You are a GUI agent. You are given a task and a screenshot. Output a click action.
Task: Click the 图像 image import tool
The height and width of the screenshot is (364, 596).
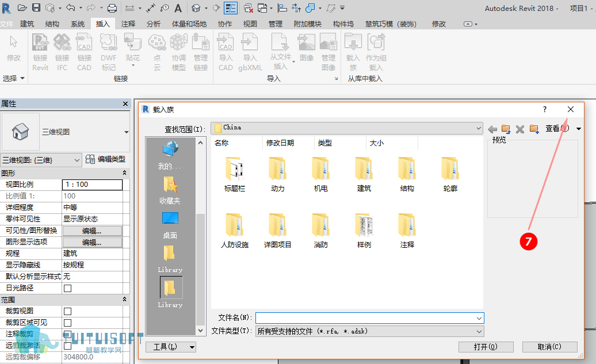pyautogui.click(x=307, y=48)
